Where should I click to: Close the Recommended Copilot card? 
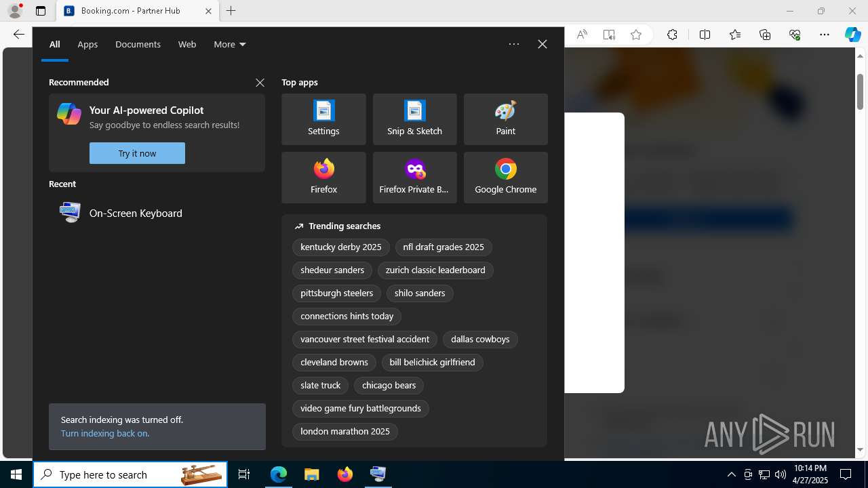coord(260,83)
